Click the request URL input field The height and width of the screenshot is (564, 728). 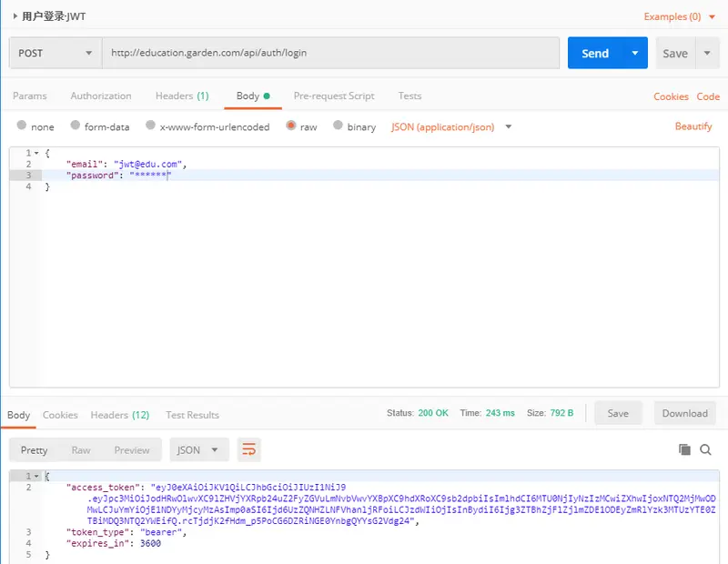pyautogui.click(x=330, y=53)
